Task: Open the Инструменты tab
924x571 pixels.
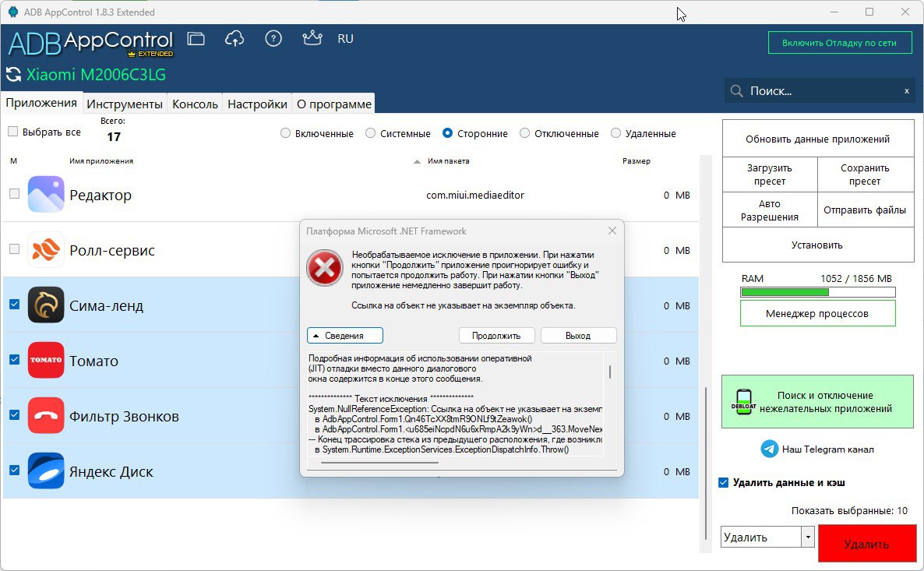Action: click(x=125, y=104)
